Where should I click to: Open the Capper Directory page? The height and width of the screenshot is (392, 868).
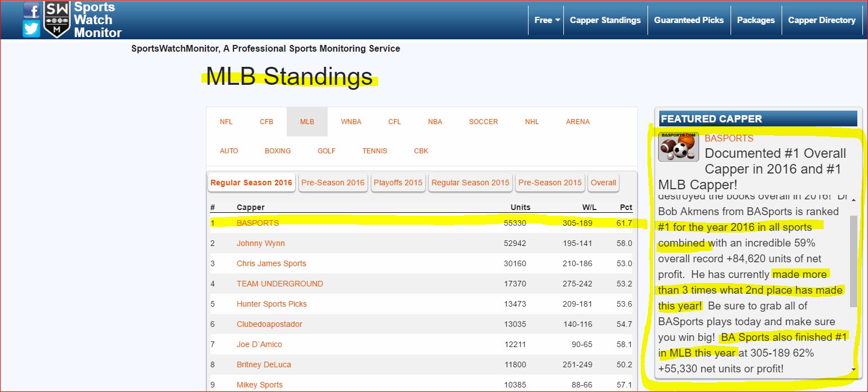tap(822, 20)
